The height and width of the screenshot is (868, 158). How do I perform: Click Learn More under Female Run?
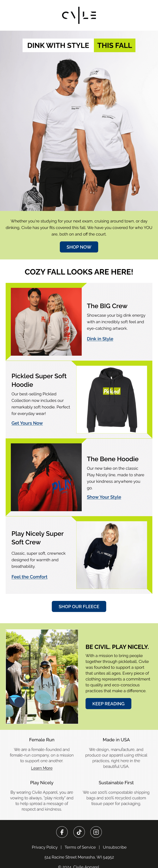[42, 768]
